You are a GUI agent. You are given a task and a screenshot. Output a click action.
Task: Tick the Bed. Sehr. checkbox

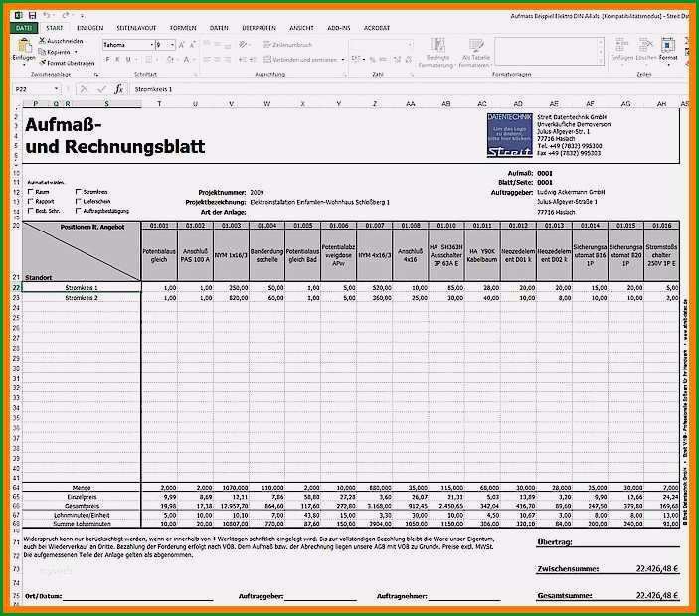(x=30, y=211)
